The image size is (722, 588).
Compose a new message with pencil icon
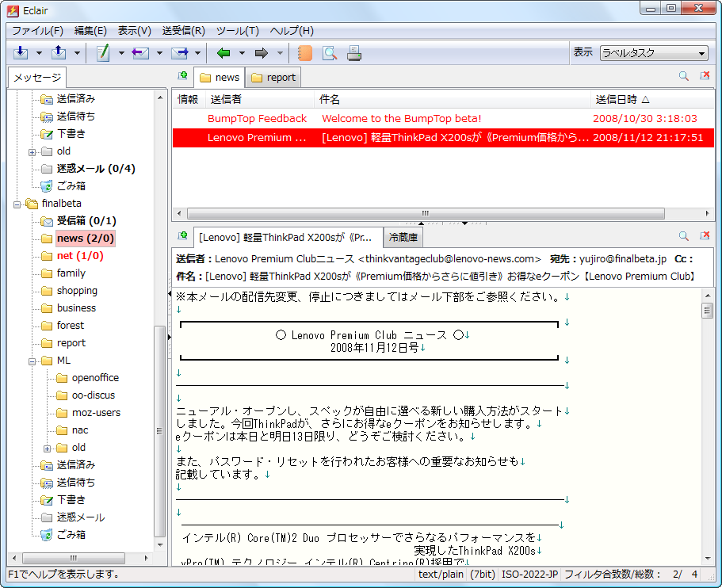(x=103, y=53)
